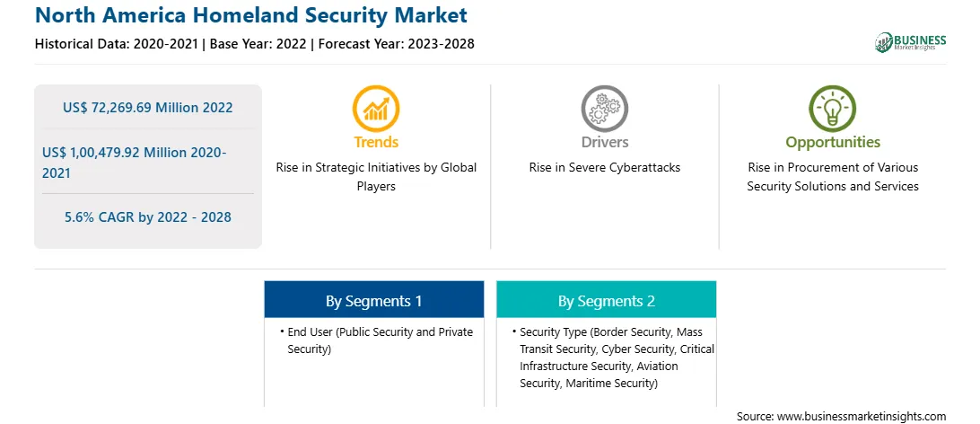Click the Security Type segment bullet text
Screen dimensions: 980x424
tap(612, 358)
